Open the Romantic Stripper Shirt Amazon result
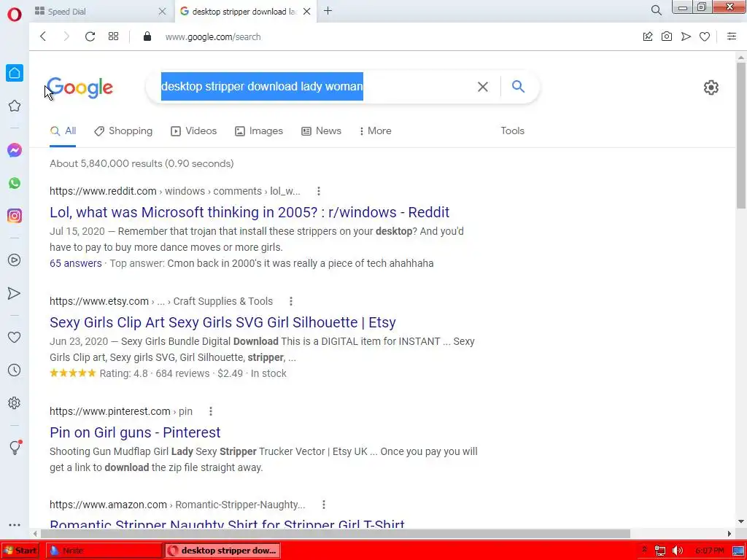747x560 pixels. click(x=227, y=524)
